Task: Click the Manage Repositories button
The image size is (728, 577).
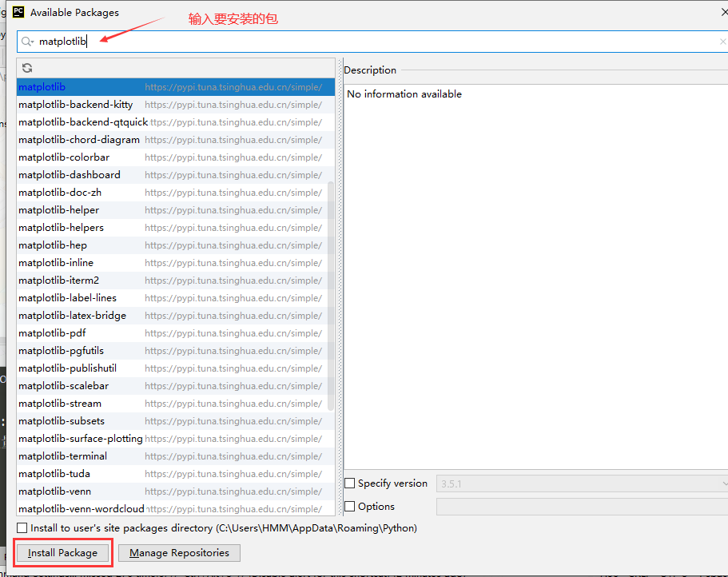Action: [179, 553]
